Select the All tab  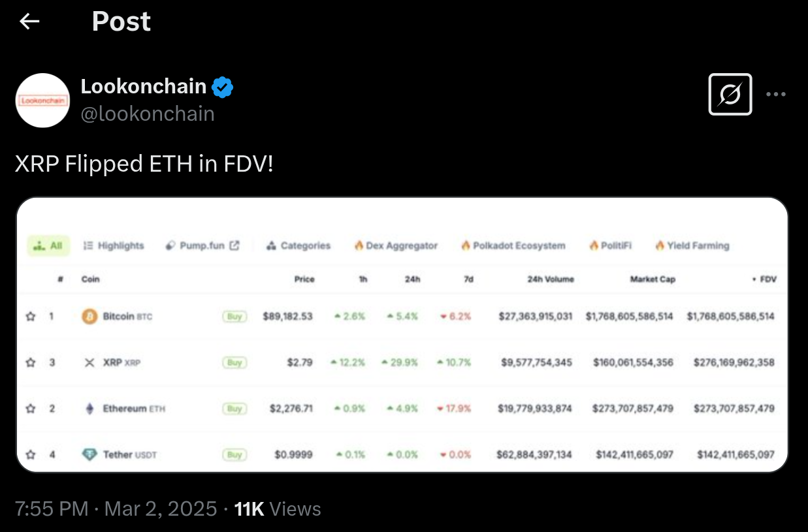(48, 246)
